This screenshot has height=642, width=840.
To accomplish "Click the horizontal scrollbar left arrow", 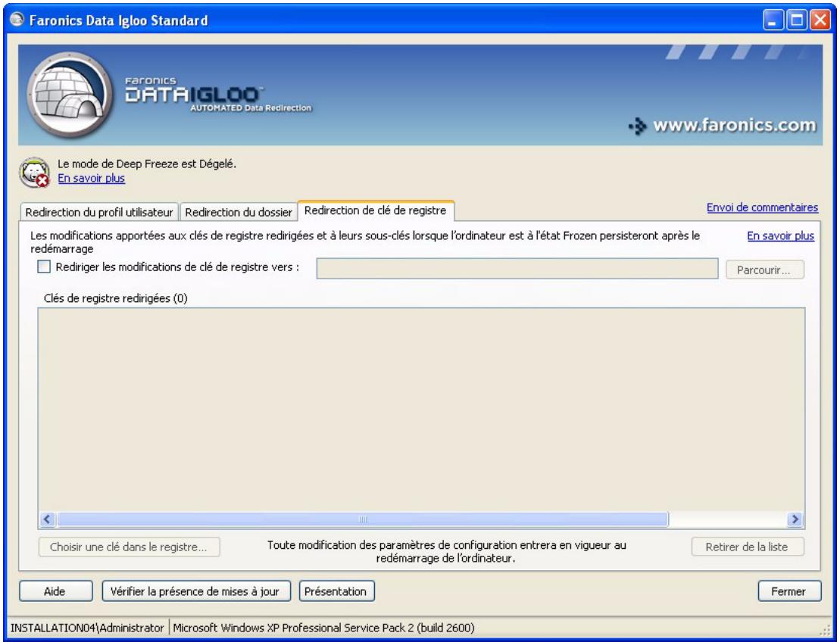I will [47, 519].
